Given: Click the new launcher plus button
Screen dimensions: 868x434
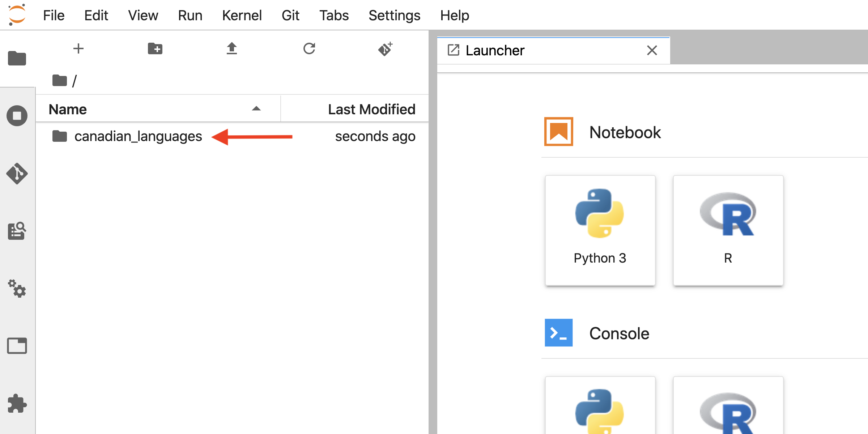Looking at the screenshot, I should (x=77, y=49).
